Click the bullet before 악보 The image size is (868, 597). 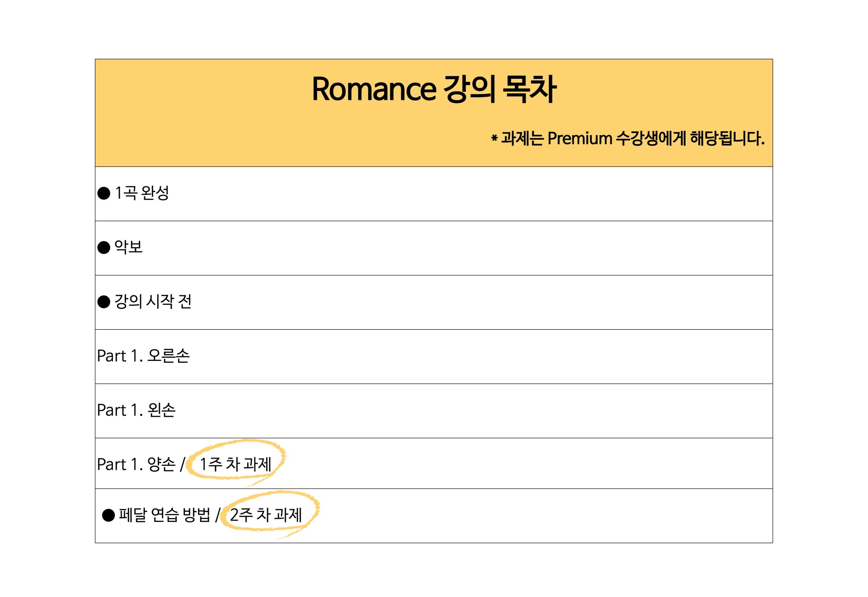coord(104,248)
